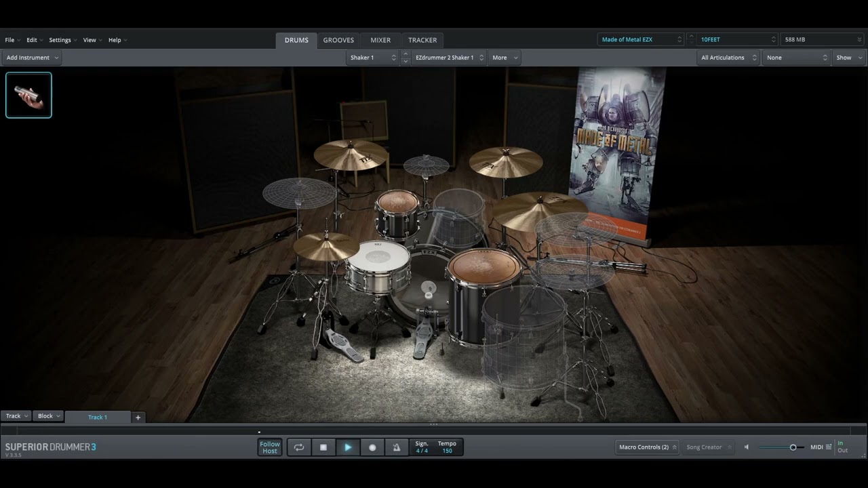
Task: Open Add Instrument dropdown
Action: click(x=32, y=58)
